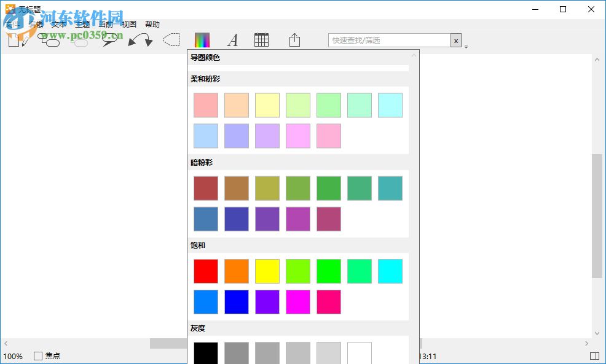The width and height of the screenshot is (606, 364).
Task: Click the calendar grid toolbar icon
Action: click(x=261, y=39)
